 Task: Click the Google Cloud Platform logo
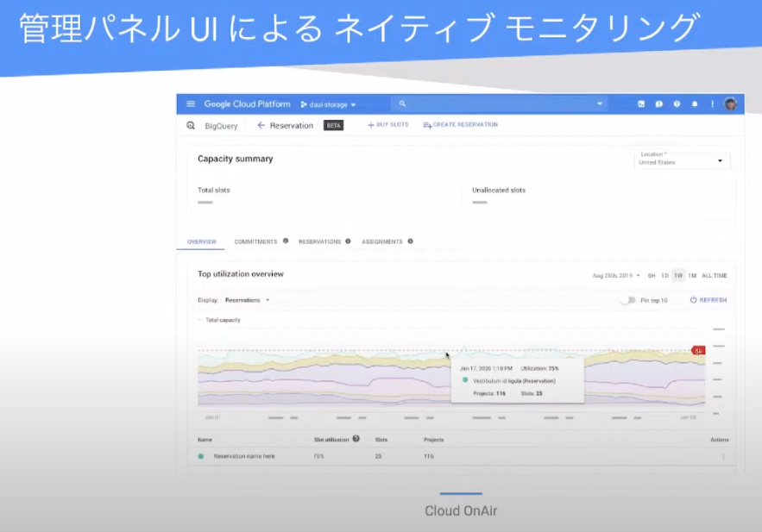tap(247, 103)
